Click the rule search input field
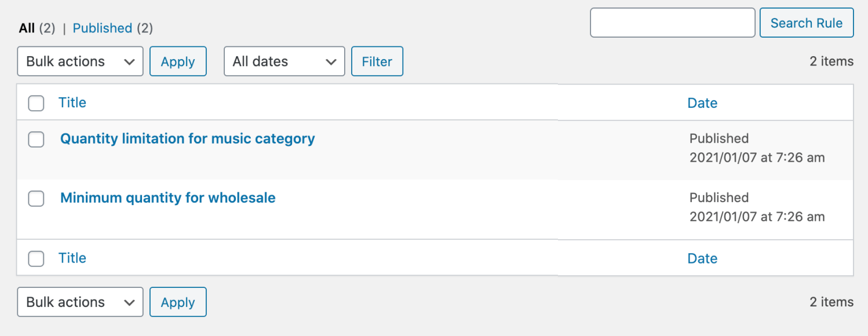Image resolution: width=868 pixels, height=336 pixels. pyautogui.click(x=672, y=23)
